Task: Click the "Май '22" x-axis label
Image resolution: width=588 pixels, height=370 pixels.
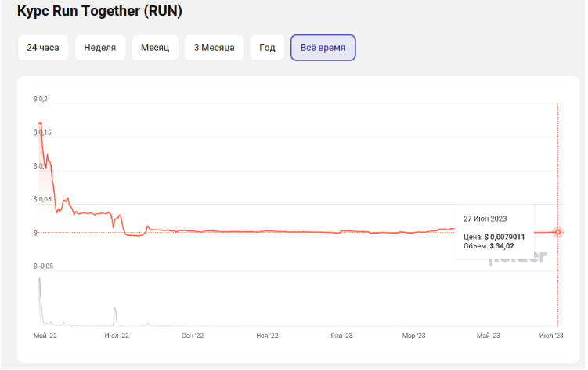Action: (x=45, y=336)
